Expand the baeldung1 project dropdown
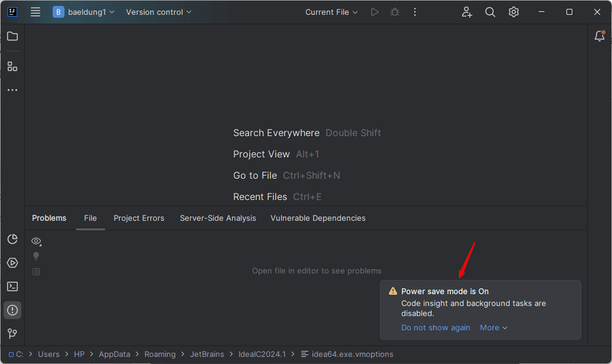This screenshot has height=364, width=612. (x=84, y=12)
